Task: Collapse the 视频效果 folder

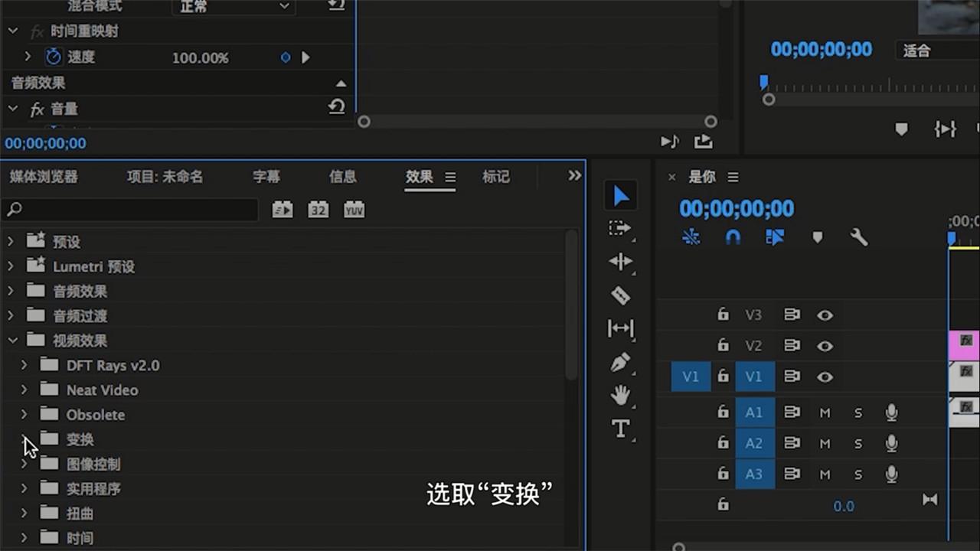Action: coord(12,340)
